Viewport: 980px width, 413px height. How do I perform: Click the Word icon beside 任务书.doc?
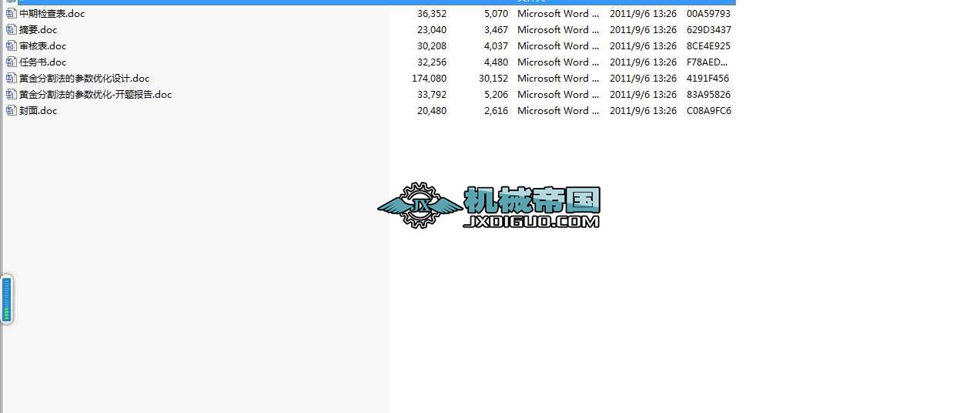pos(12,62)
